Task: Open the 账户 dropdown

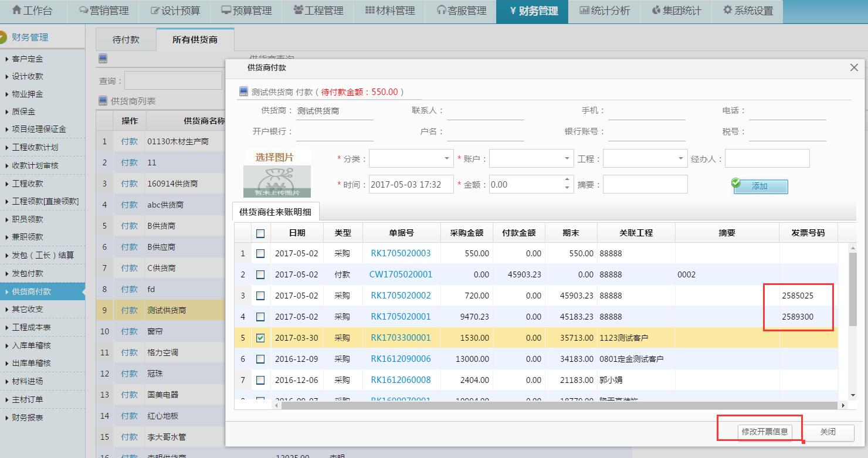Action: pyautogui.click(x=567, y=158)
